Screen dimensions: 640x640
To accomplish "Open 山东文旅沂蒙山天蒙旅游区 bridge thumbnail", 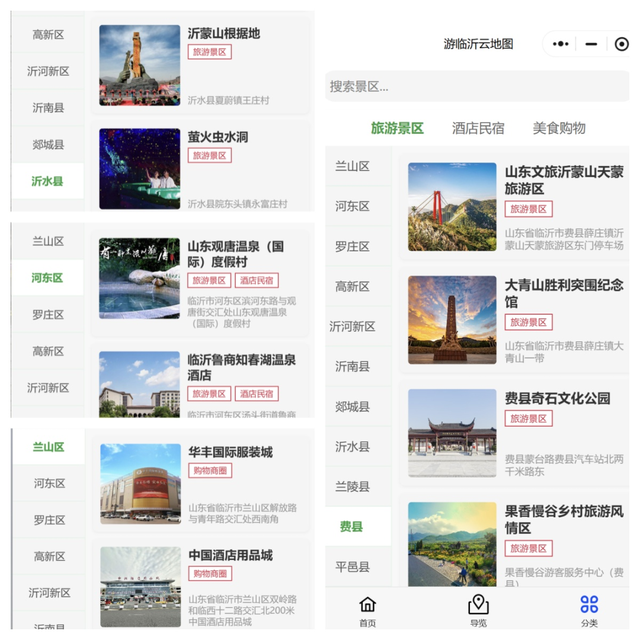I will tap(452, 207).
